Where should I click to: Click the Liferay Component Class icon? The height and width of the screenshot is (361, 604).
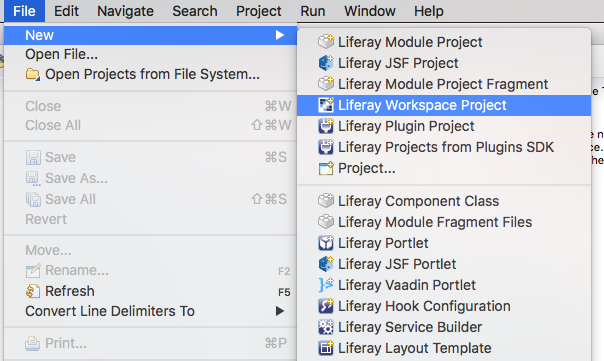point(326,201)
